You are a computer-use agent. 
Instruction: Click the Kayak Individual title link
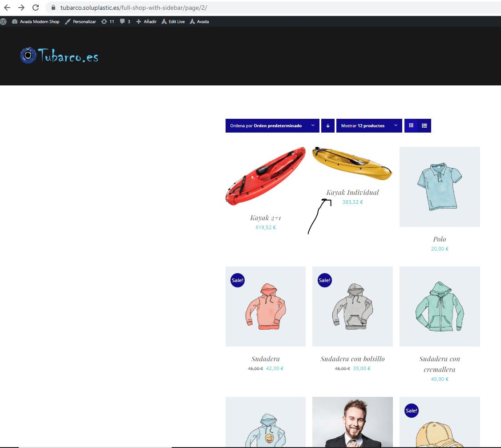point(352,192)
